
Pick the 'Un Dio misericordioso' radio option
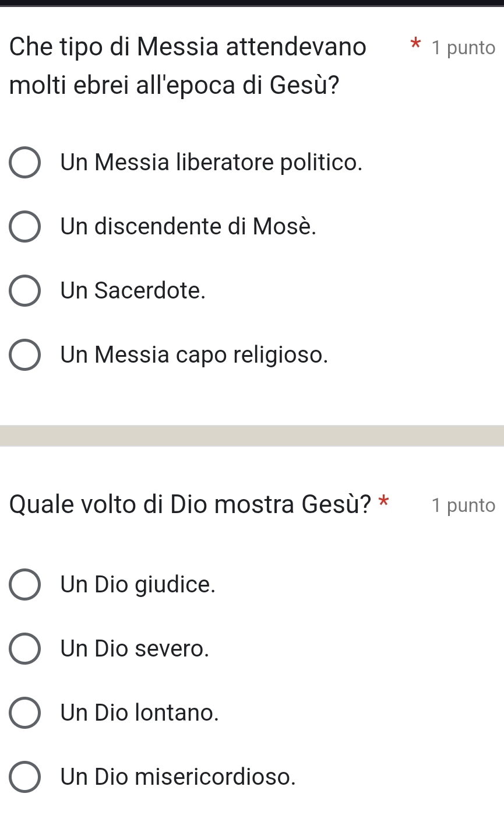pos(25,777)
